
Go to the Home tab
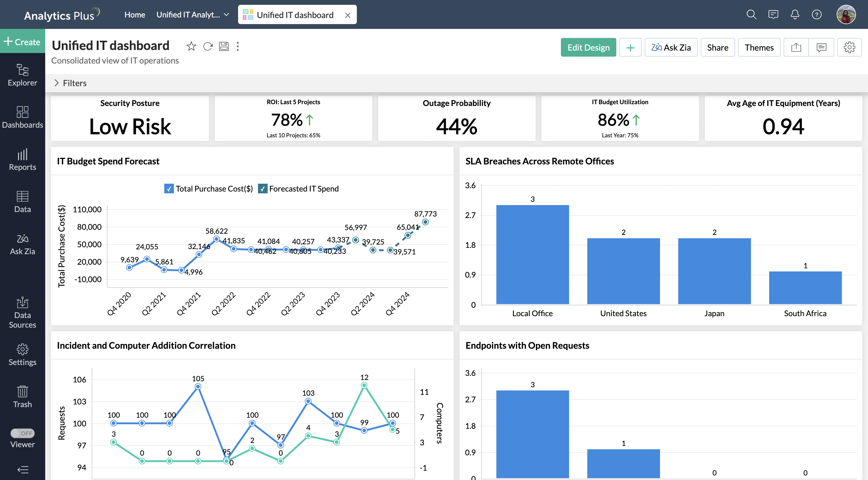(x=134, y=14)
